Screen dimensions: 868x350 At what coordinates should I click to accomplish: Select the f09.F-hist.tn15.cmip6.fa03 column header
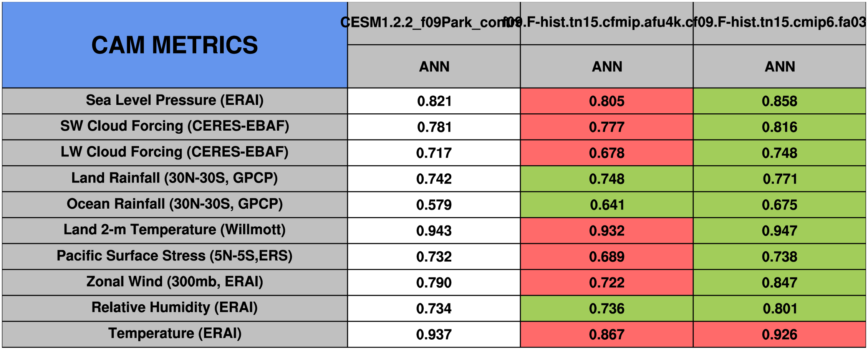[x=780, y=23]
